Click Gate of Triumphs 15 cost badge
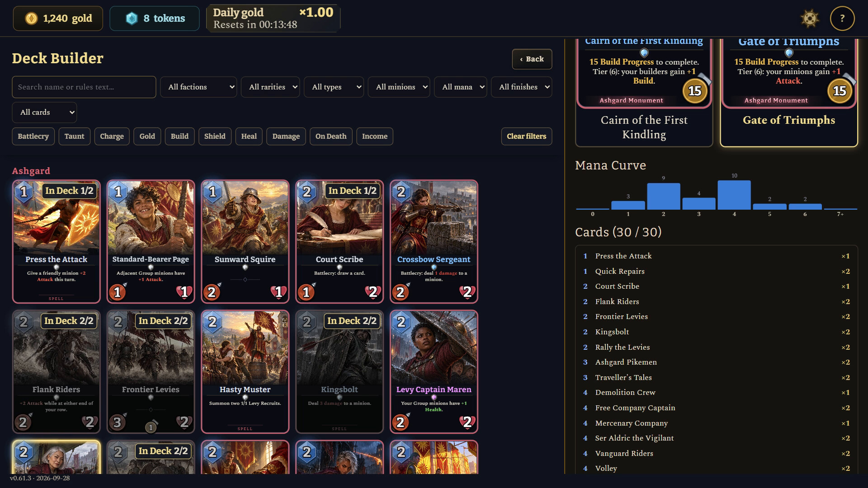This screenshot has height=488, width=868. click(840, 91)
